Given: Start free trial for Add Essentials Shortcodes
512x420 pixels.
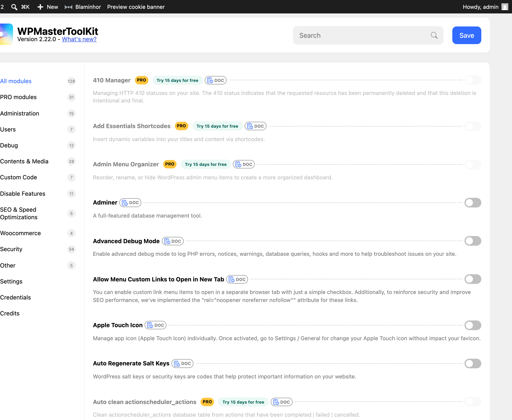Looking at the screenshot, I should pyautogui.click(x=217, y=126).
